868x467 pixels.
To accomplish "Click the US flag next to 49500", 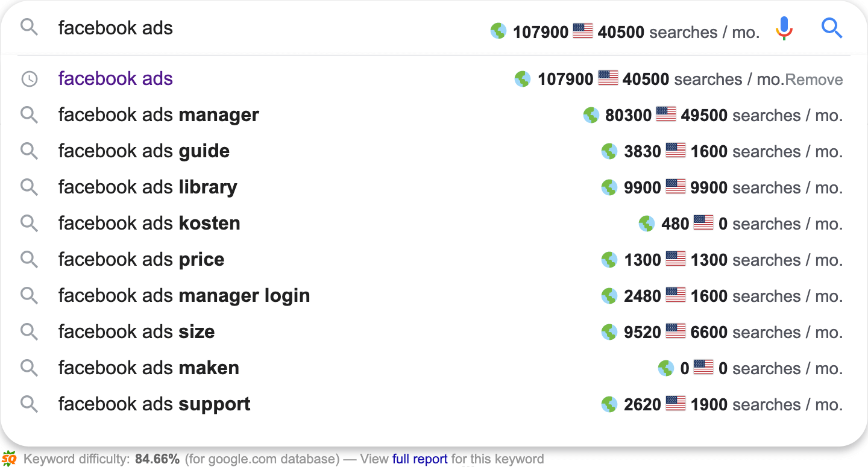I will point(666,114).
